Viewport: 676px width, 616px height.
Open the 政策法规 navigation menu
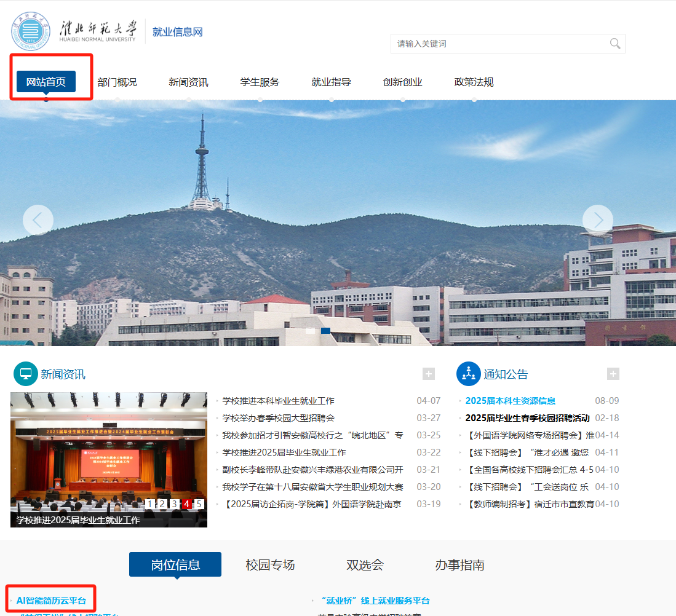point(473,81)
